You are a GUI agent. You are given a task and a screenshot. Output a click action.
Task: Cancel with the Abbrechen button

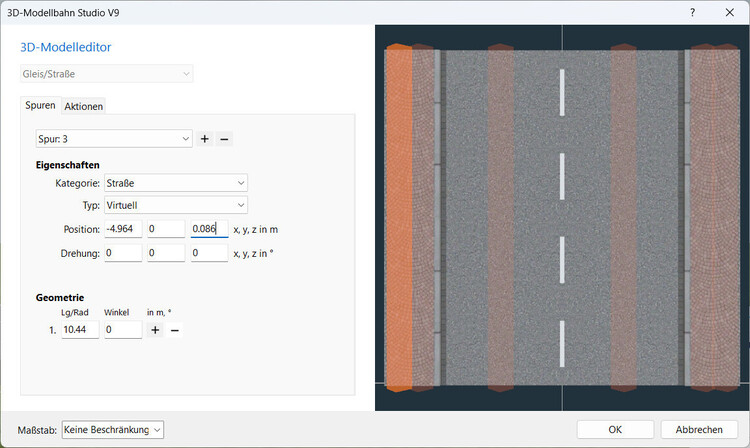pyautogui.click(x=699, y=429)
